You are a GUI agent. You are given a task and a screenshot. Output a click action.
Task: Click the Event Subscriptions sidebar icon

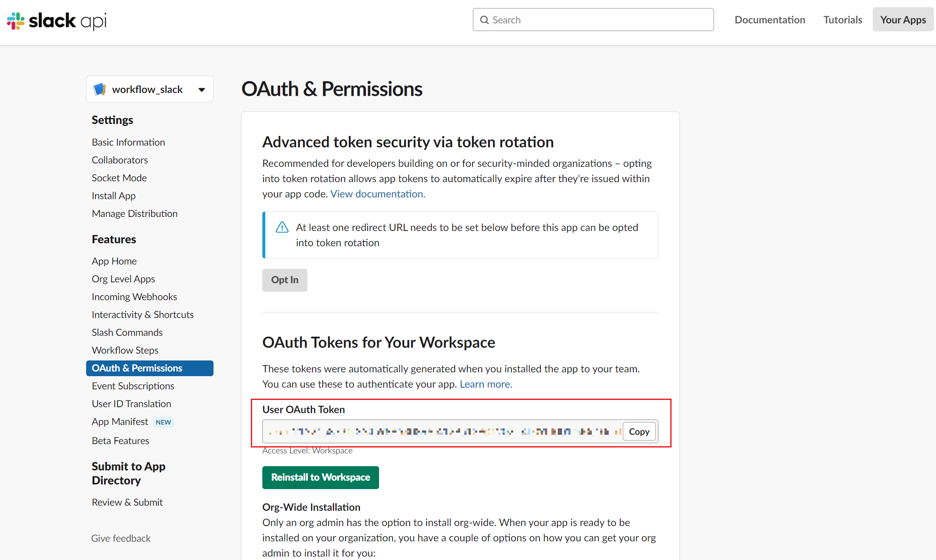[132, 386]
